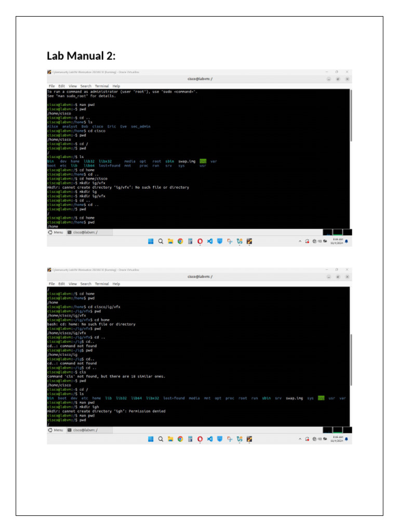Expand hidden tray icons chevron in second screenshot
This screenshot has height=532, width=399.
coord(300,439)
